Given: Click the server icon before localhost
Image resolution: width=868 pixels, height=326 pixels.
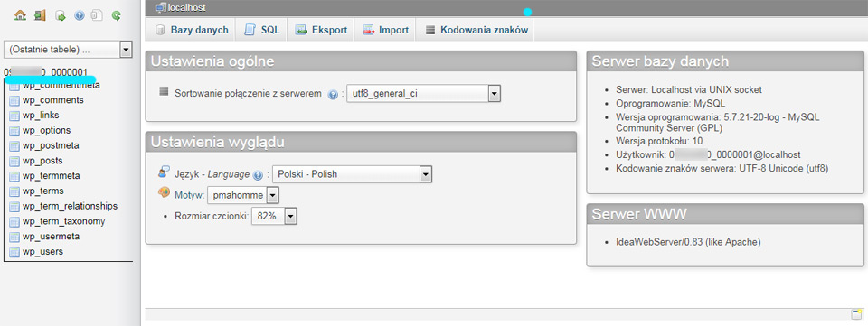Looking at the screenshot, I should pyautogui.click(x=161, y=8).
